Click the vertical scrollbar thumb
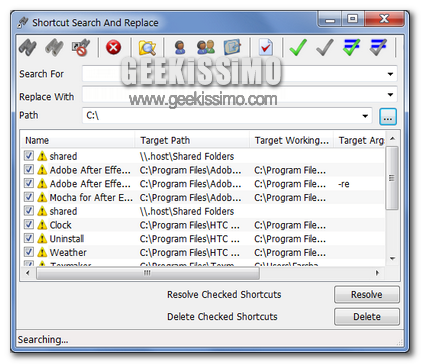This screenshot has height=364, width=421. (392, 178)
